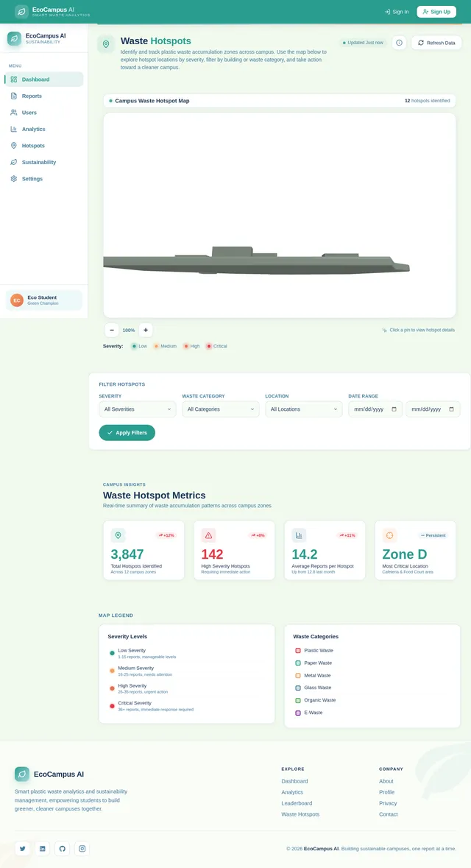471x868 pixels.
Task: Open the Twitter social icon
Action: [22, 849]
